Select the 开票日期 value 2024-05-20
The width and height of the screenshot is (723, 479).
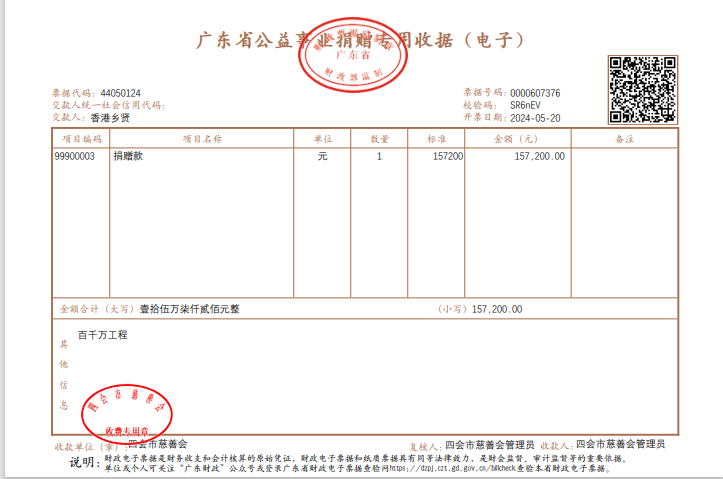(x=535, y=118)
